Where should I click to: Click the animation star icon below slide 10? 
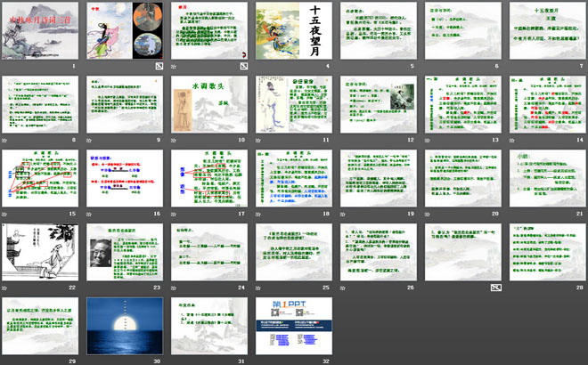[x=172, y=141]
